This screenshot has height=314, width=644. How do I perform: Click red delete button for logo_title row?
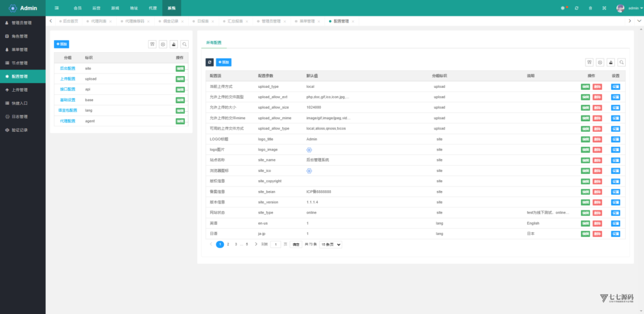tap(597, 139)
